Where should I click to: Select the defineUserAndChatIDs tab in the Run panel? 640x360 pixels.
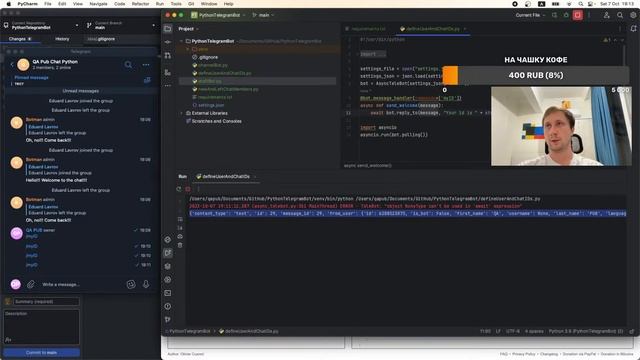point(226,177)
